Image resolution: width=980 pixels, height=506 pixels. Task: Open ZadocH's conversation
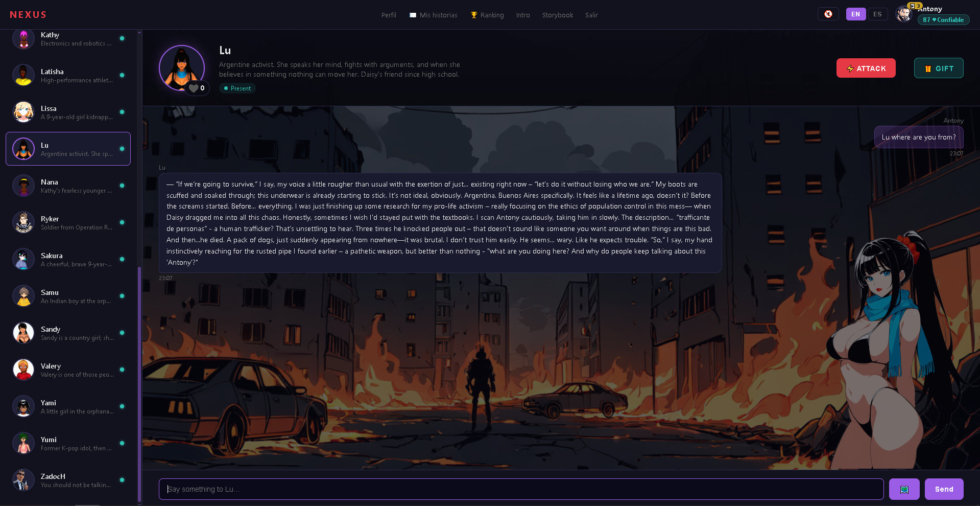pos(68,480)
